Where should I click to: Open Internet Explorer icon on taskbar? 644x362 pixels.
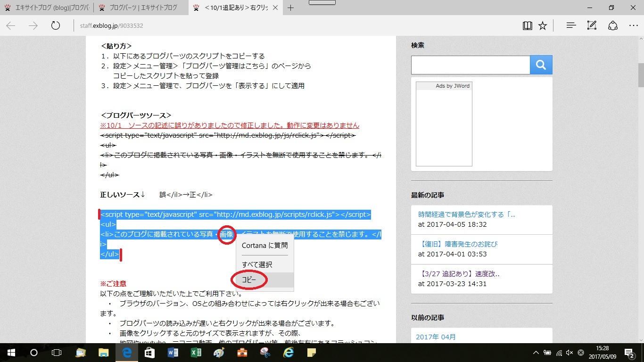pyautogui.click(x=288, y=353)
